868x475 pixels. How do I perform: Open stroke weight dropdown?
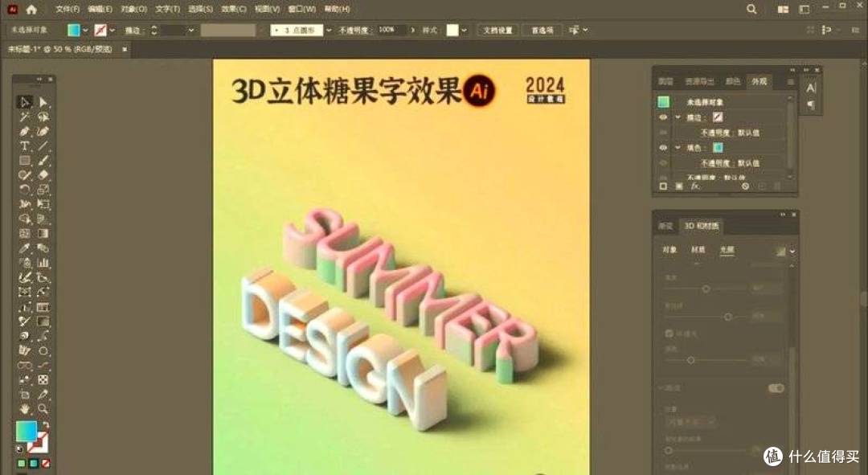click(191, 30)
